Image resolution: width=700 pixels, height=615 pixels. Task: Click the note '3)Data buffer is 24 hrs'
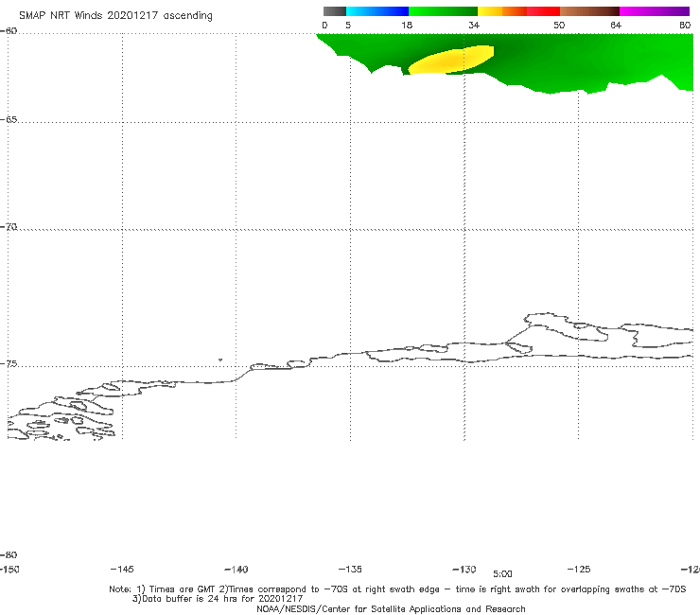(x=218, y=599)
